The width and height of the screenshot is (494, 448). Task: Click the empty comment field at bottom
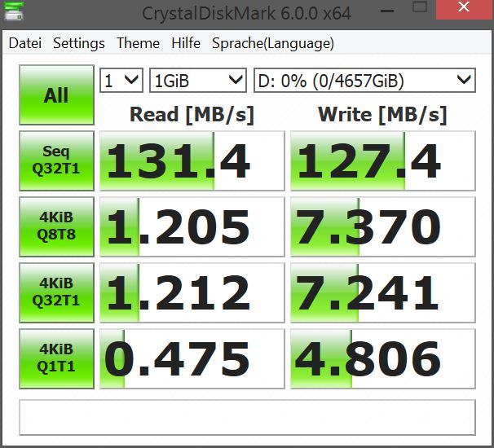[x=247, y=418]
